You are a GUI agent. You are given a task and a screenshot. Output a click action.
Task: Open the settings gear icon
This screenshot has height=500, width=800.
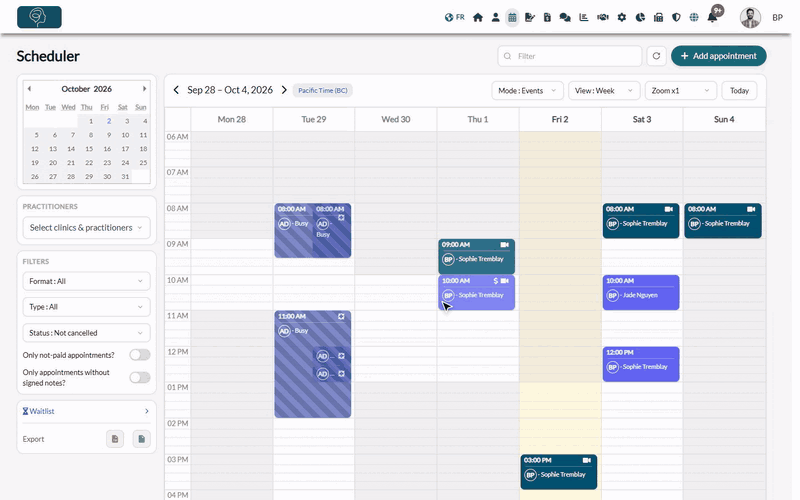pyautogui.click(x=621, y=17)
